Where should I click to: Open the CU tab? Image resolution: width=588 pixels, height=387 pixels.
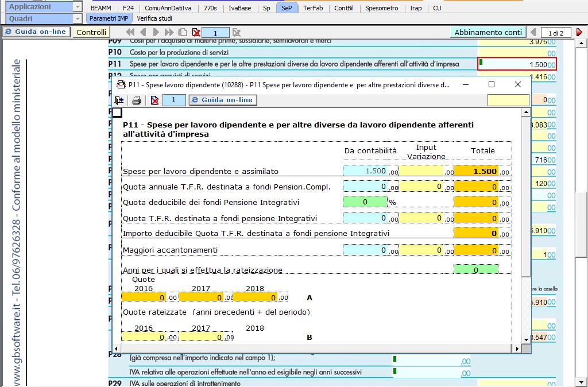coord(437,8)
